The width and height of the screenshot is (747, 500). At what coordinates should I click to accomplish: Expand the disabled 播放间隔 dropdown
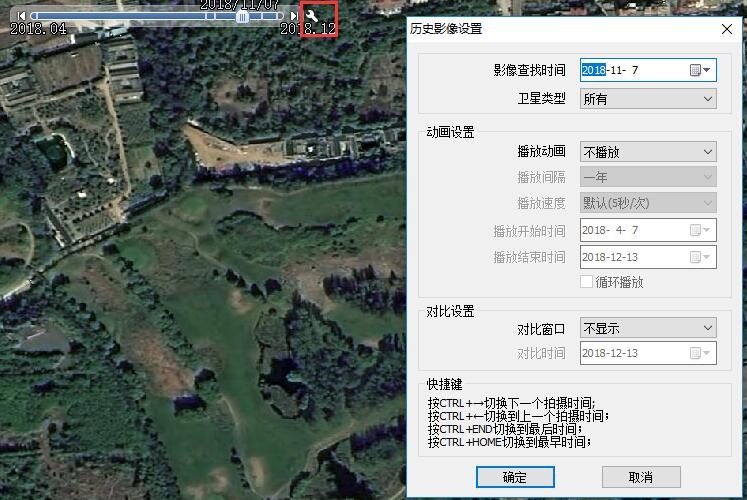(708, 177)
